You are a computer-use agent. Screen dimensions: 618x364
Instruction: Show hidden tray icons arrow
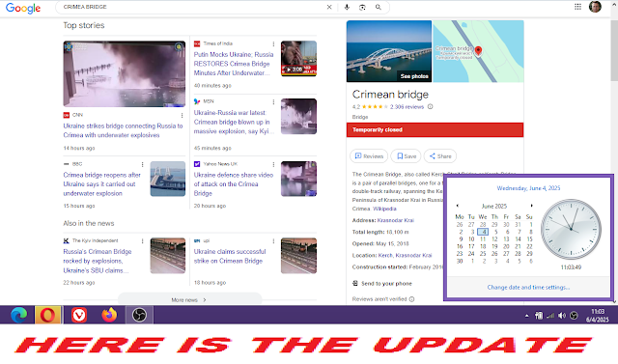click(x=527, y=316)
